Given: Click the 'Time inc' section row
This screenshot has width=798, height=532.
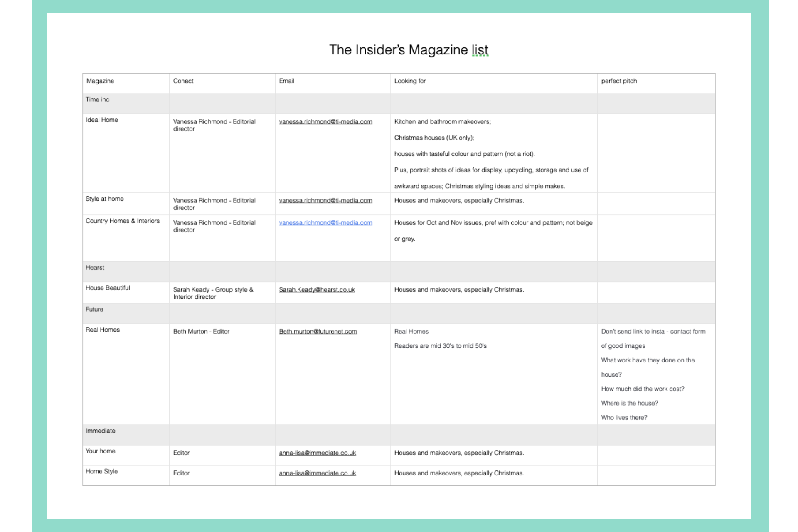Looking at the screenshot, I should point(399,103).
